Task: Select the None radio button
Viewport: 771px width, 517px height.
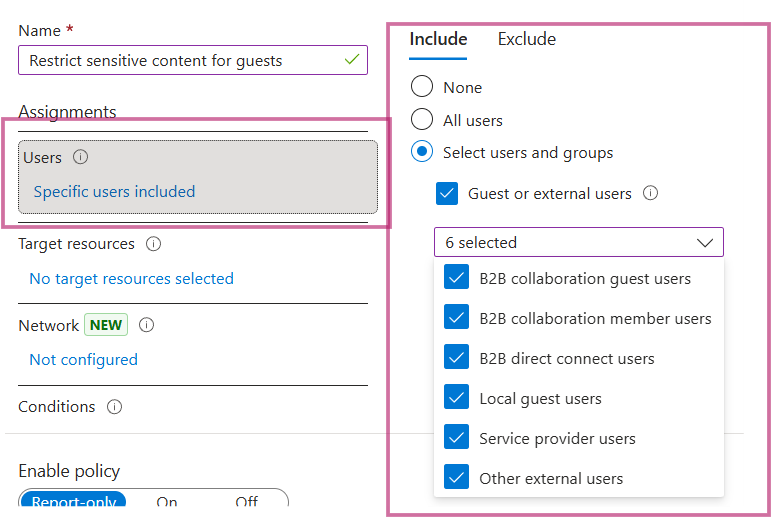Action: pos(422,88)
